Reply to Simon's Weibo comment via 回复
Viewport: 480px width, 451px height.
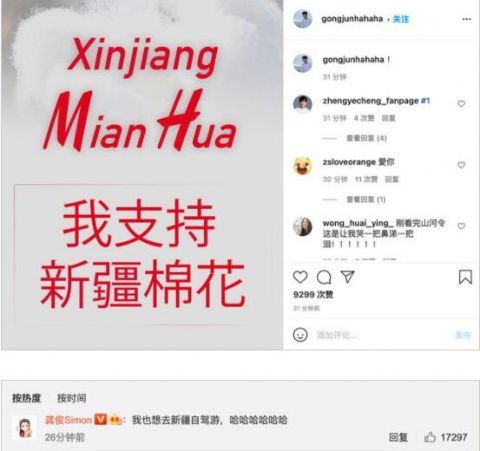pos(398,437)
